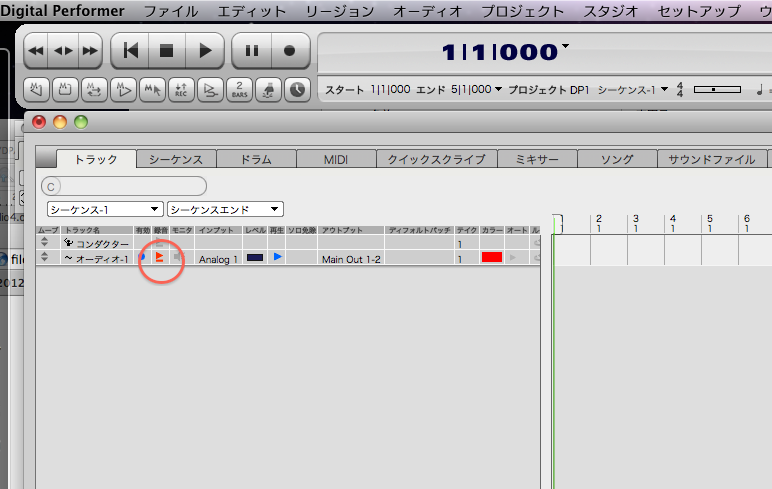Viewport: 772px width, 489px height.
Task: Toggle Wait for Note button
Action: point(268,90)
